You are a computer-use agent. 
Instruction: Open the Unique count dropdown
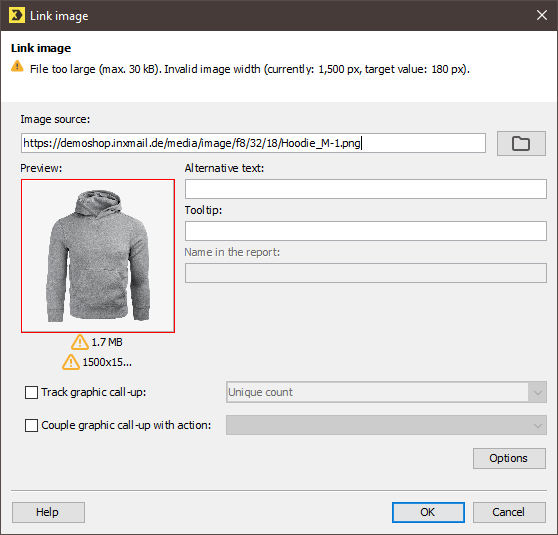pyautogui.click(x=386, y=392)
